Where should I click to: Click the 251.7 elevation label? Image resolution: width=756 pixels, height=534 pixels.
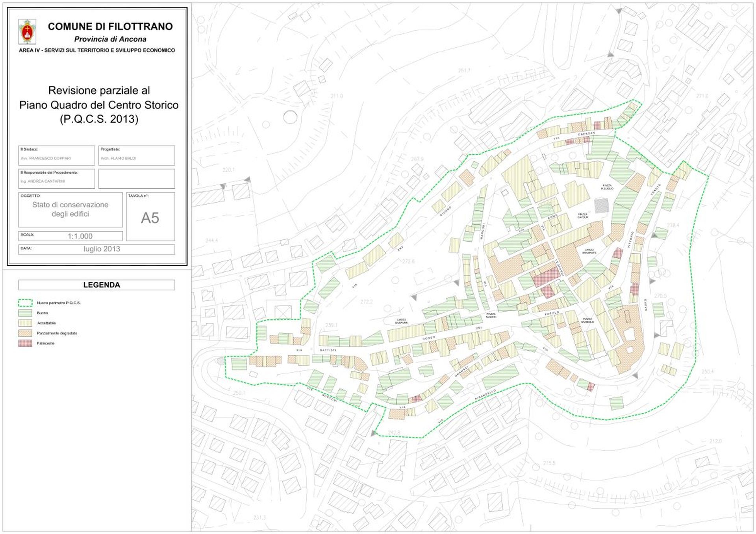(x=464, y=71)
